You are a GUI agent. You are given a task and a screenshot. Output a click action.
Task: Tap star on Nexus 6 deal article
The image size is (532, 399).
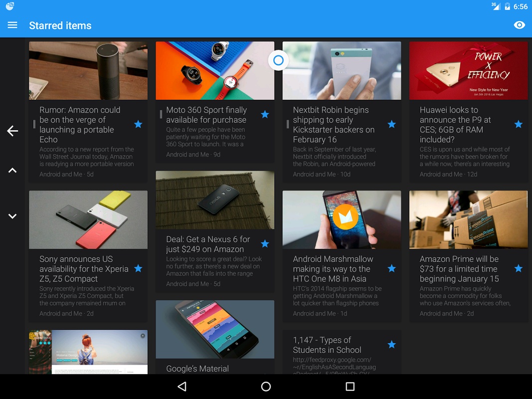(265, 244)
